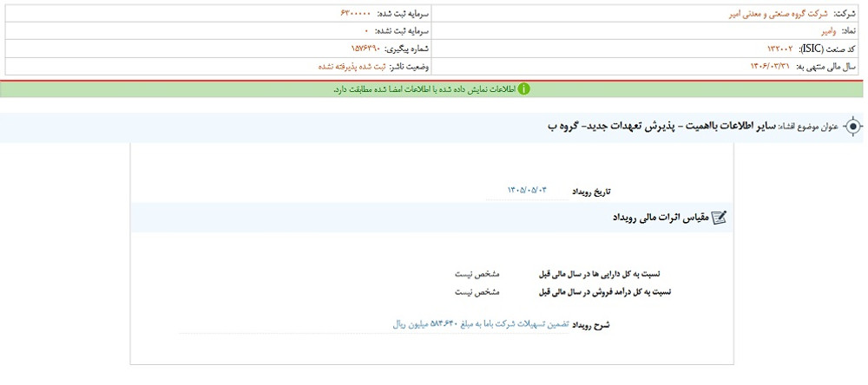Image resolution: width=868 pixels, height=385 pixels.
Task: Click the label شماره پیگیری
Action: [x=407, y=49]
